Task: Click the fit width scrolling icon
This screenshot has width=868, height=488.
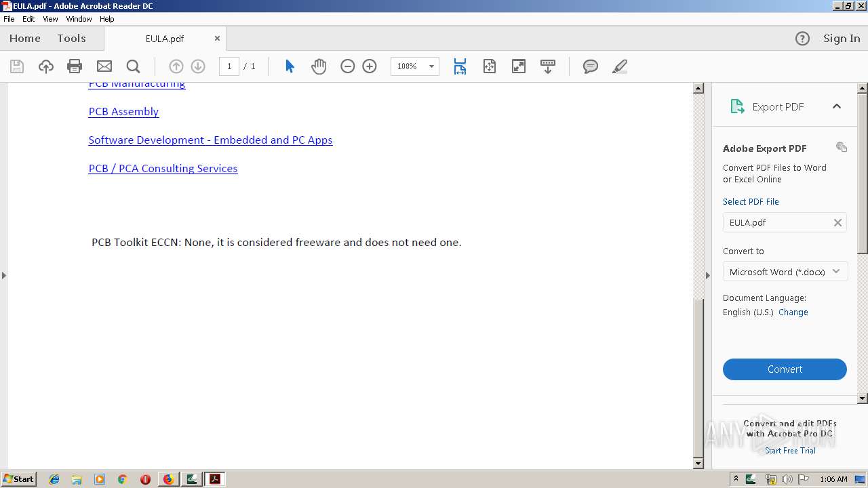Action: [x=460, y=66]
